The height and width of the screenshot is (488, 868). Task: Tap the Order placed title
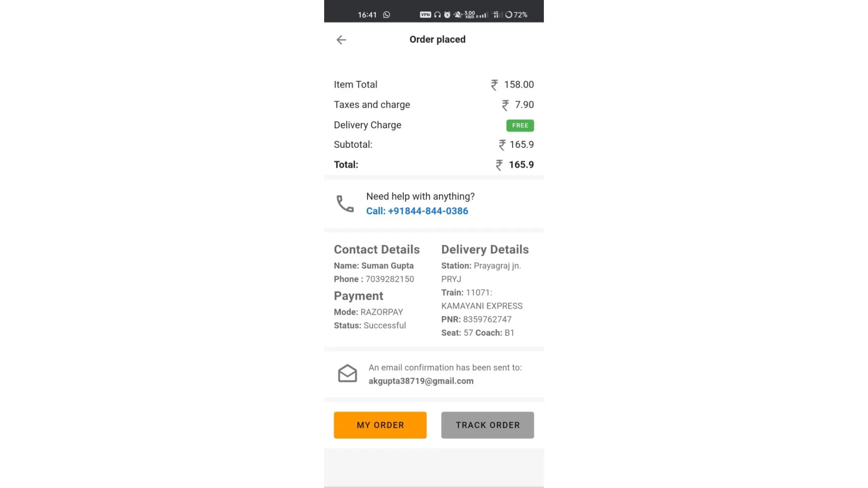click(437, 40)
